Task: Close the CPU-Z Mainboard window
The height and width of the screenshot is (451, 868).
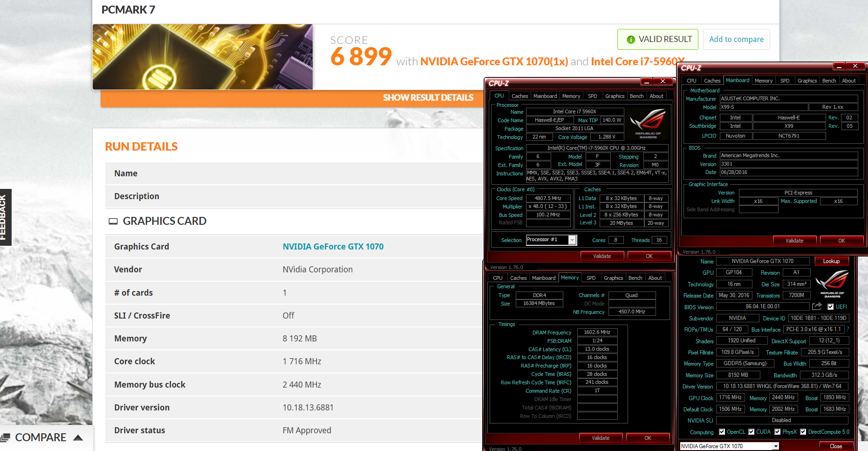Action: [855, 66]
